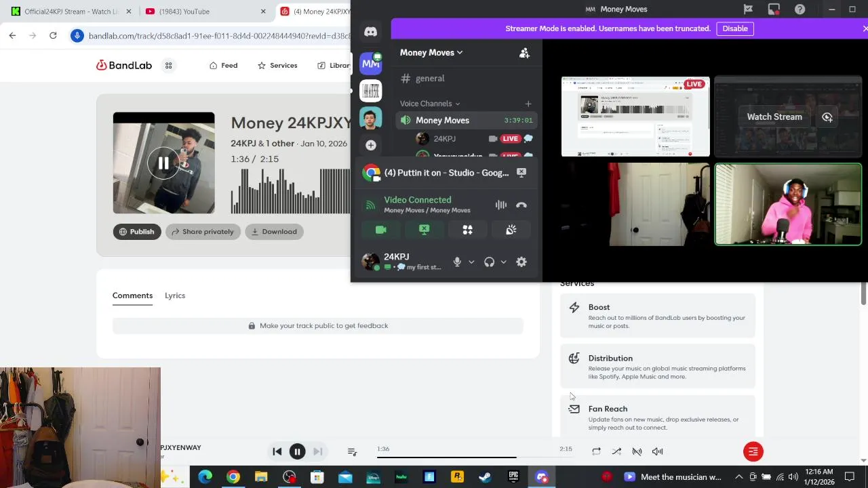The height and width of the screenshot is (488, 868).
Task: Click Share privately button
Action: (203, 232)
